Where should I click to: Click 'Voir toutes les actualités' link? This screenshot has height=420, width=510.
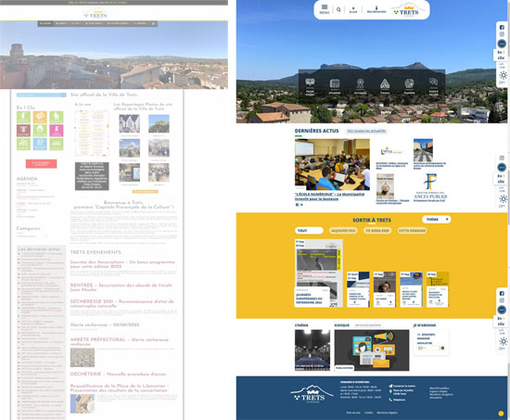[366, 131]
